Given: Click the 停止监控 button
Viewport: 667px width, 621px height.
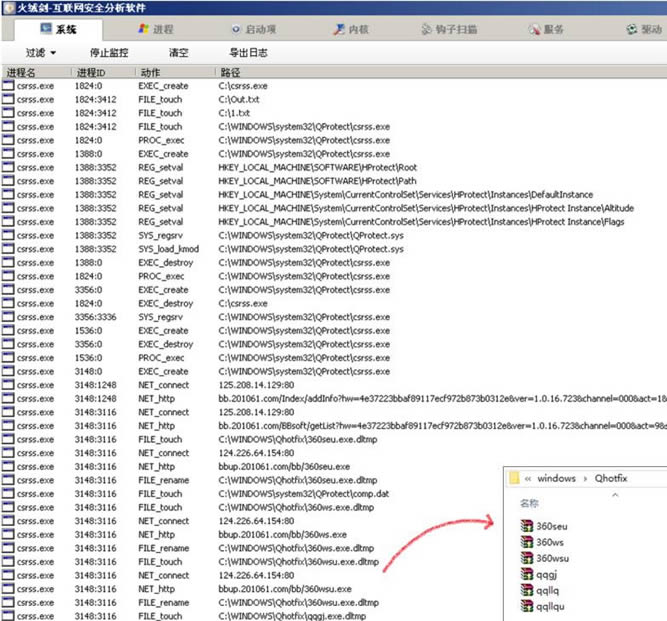Looking at the screenshot, I should coord(109,52).
